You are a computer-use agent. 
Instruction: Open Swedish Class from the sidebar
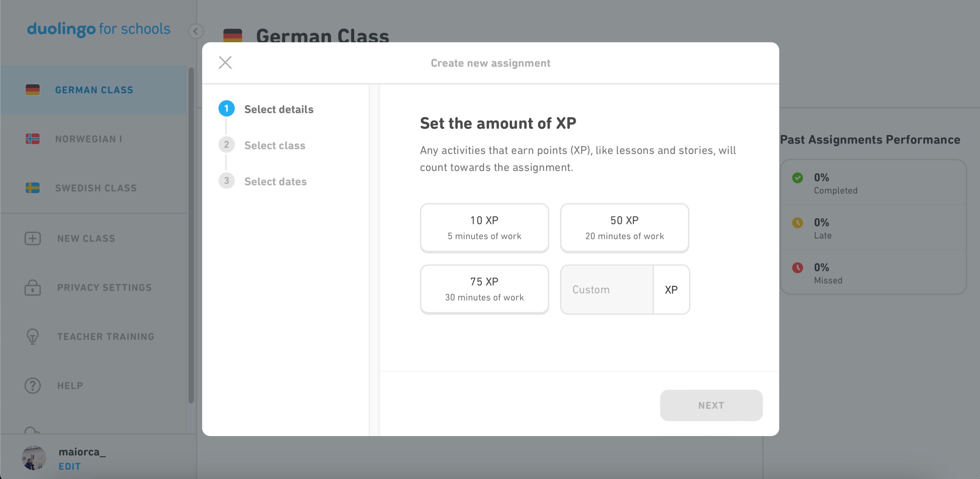point(96,188)
